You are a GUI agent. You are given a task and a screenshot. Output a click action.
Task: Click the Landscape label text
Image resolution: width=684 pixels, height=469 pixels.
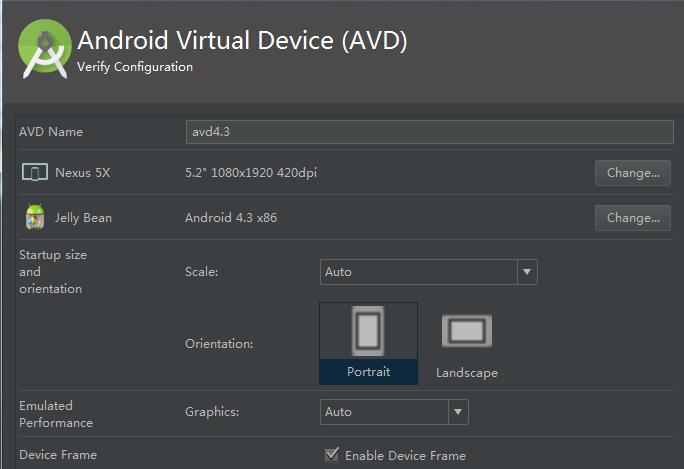(466, 373)
